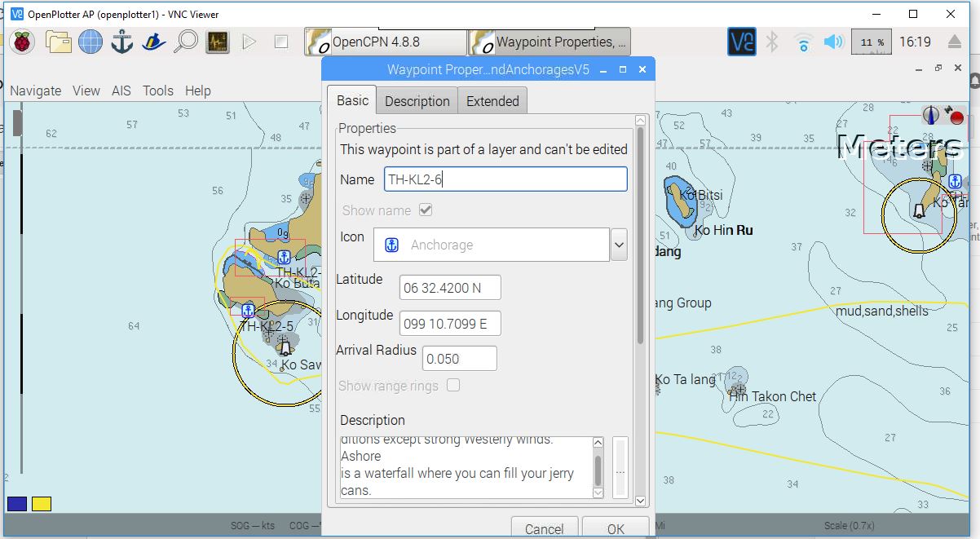Click the sailboat OpenPlotter icon

click(152, 42)
